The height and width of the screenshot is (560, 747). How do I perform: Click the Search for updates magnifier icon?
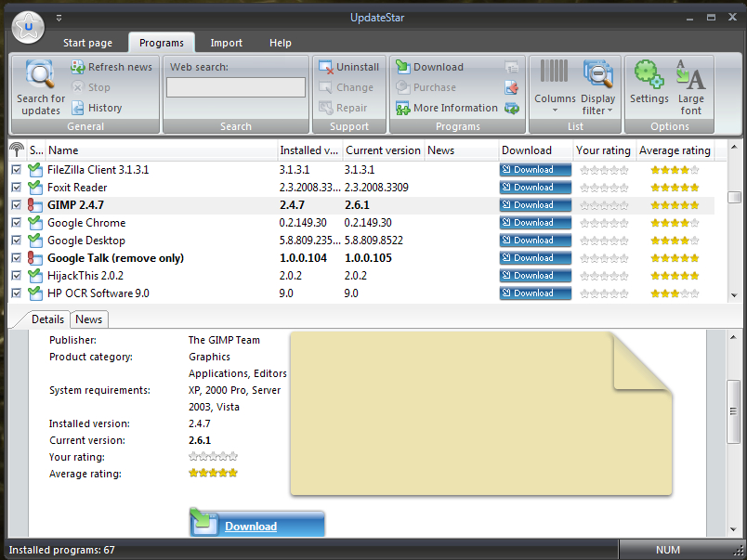(41, 74)
